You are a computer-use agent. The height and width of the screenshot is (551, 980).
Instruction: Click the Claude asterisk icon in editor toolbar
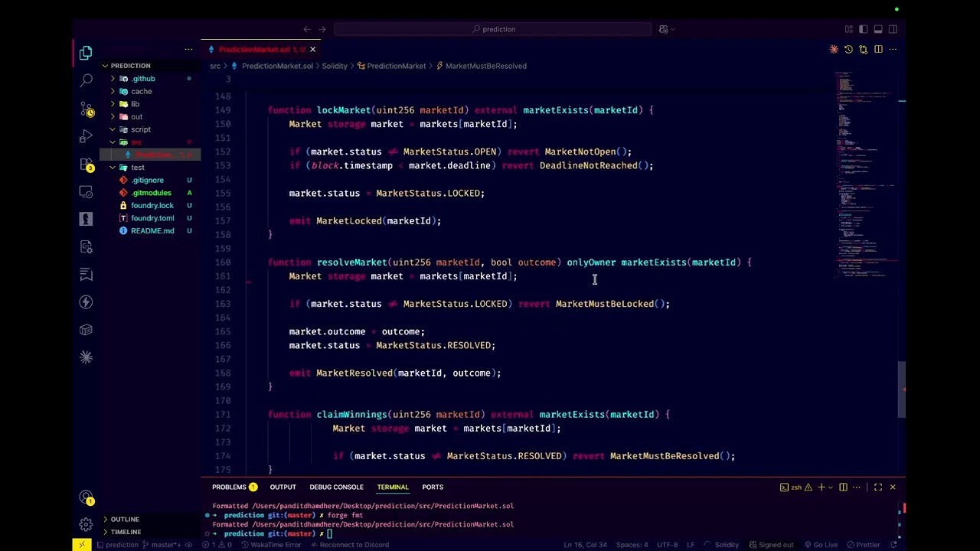coord(834,49)
